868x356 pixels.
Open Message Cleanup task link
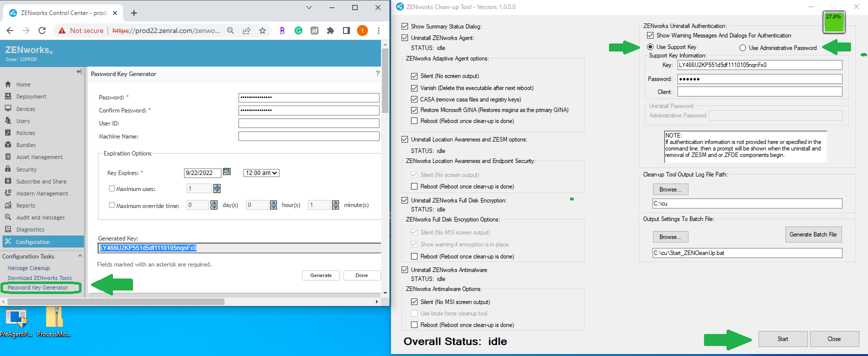click(x=28, y=268)
